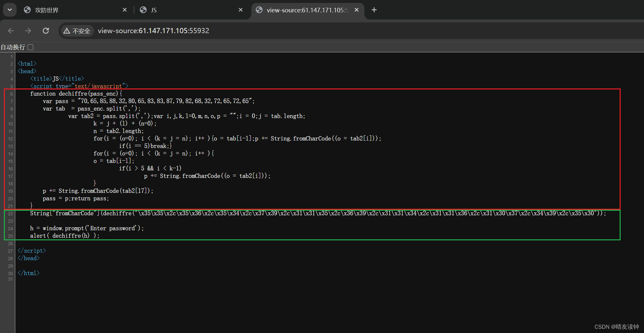Image resolution: width=644 pixels, height=333 pixels.
Task: Open a new tab with the plus icon
Action: point(374,10)
